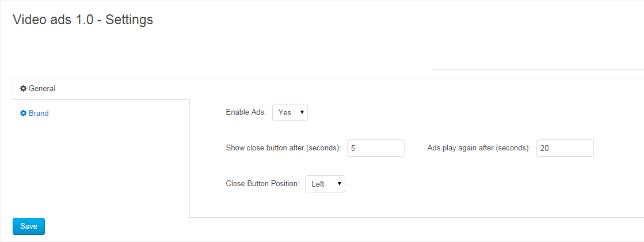
Task: Click the value 20 in seconds field
Action: coord(544,149)
